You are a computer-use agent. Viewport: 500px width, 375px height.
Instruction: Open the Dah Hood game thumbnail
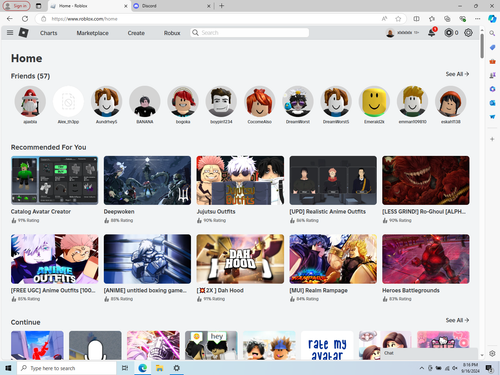(240, 259)
